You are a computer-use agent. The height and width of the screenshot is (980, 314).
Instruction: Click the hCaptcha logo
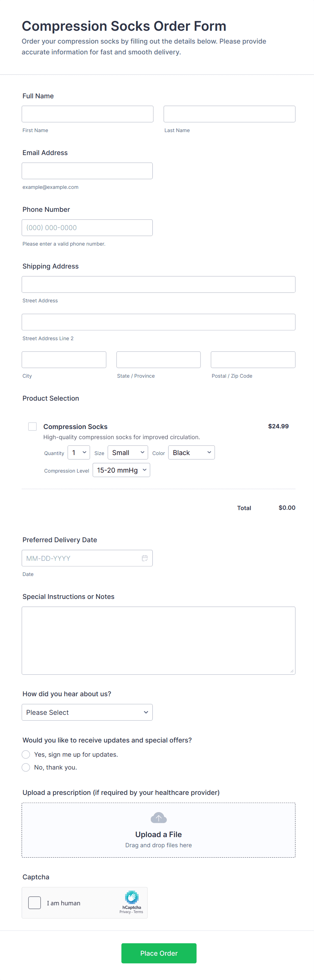(x=132, y=897)
